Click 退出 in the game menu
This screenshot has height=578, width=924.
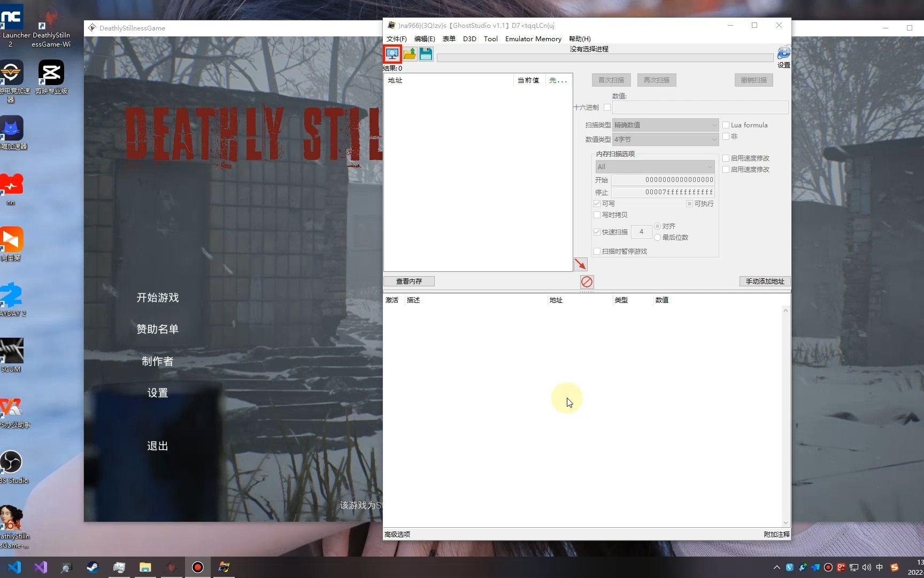point(158,446)
